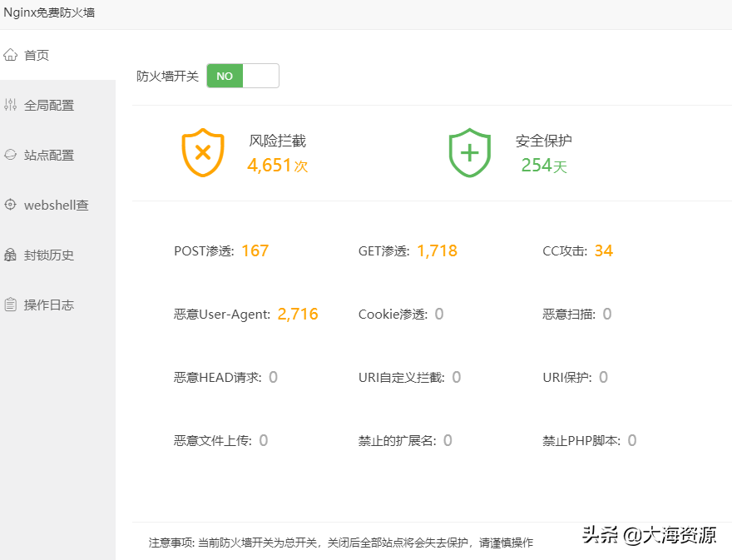Click the 站点配置 sidebar icon
Viewport: 732px width, 560px height.
click(11, 155)
